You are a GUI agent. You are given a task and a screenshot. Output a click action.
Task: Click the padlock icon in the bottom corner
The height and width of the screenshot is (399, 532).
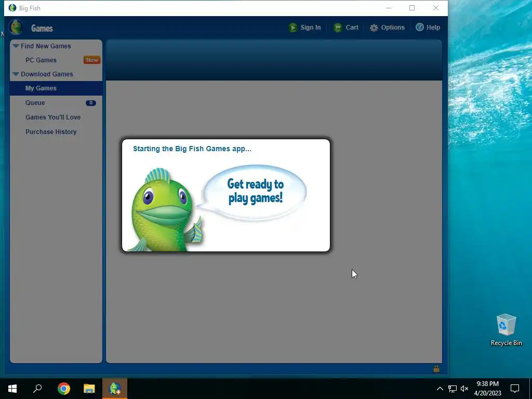coord(436,369)
